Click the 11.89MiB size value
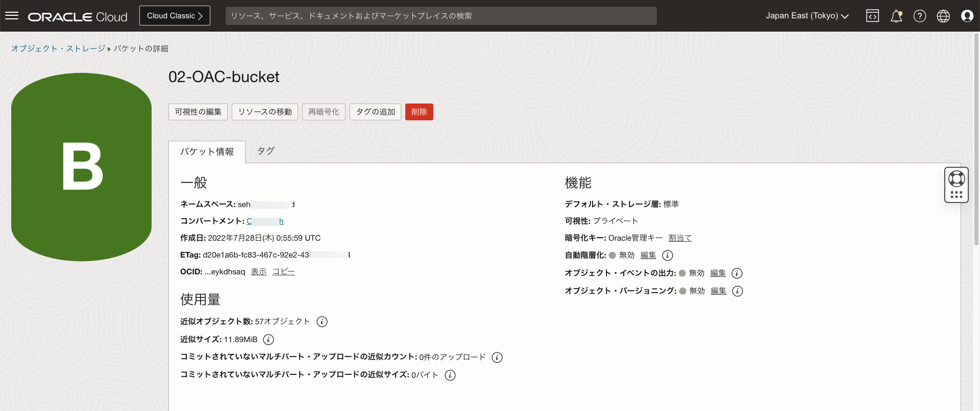This screenshot has width=980, height=411. (241, 340)
